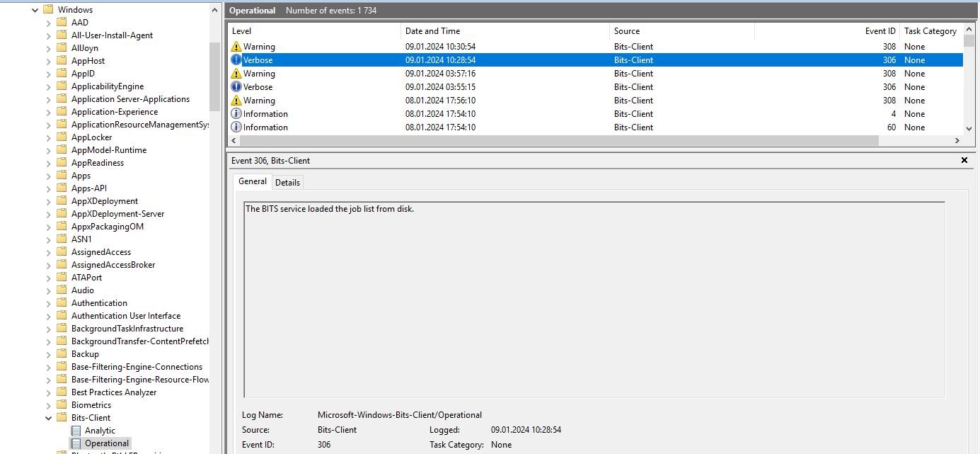Image resolution: width=980 pixels, height=454 pixels.
Task: Open the Analytic log under Bits-Client
Action: tap(100, 431)
